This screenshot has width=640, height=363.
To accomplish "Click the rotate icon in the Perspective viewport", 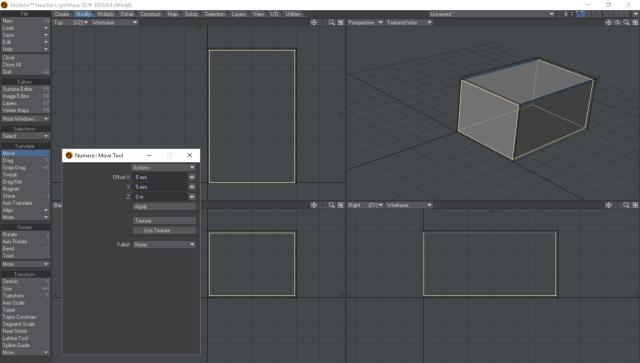I will click(617, 22).
